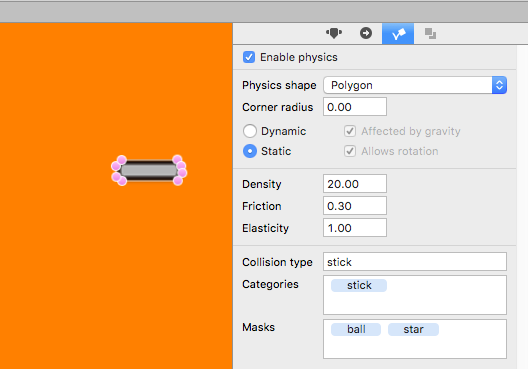Edit the Friction value field

point(355,206)
